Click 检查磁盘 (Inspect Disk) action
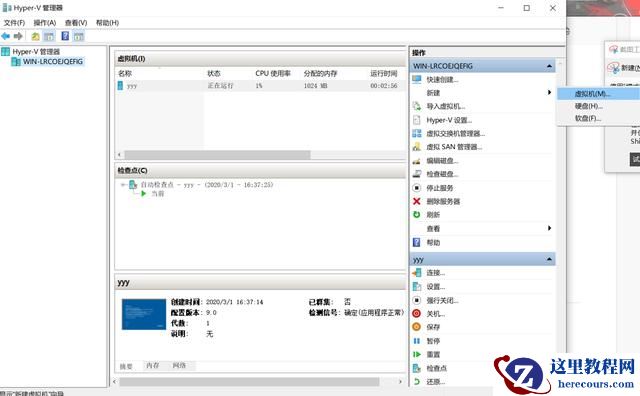 [442, 174]
